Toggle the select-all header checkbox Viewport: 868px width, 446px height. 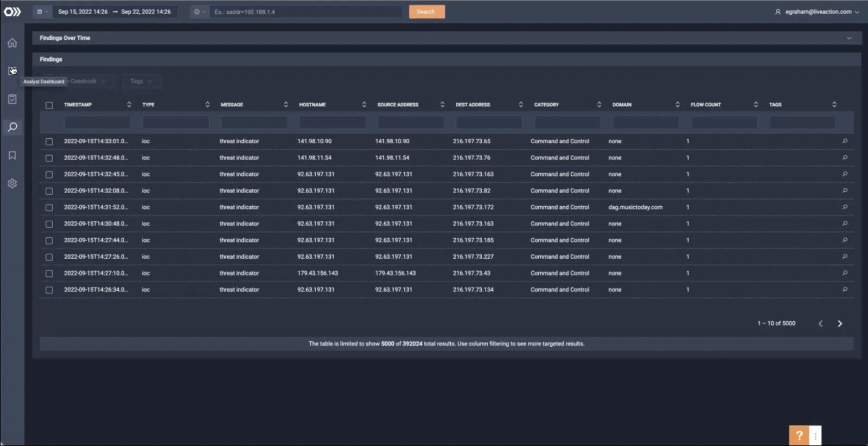coord(49,105)
